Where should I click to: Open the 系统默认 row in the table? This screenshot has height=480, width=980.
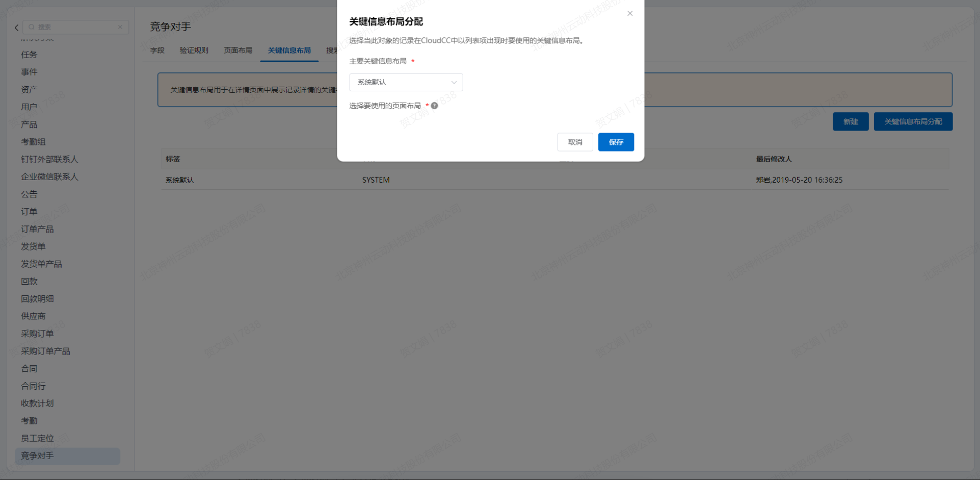pyautogui.click(x=180, y=180)
